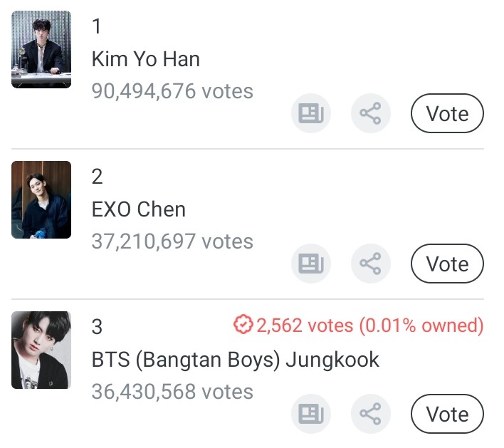Vote for EXO Chen
This screenshot has width=504, height=448.
tap(447, 264)
